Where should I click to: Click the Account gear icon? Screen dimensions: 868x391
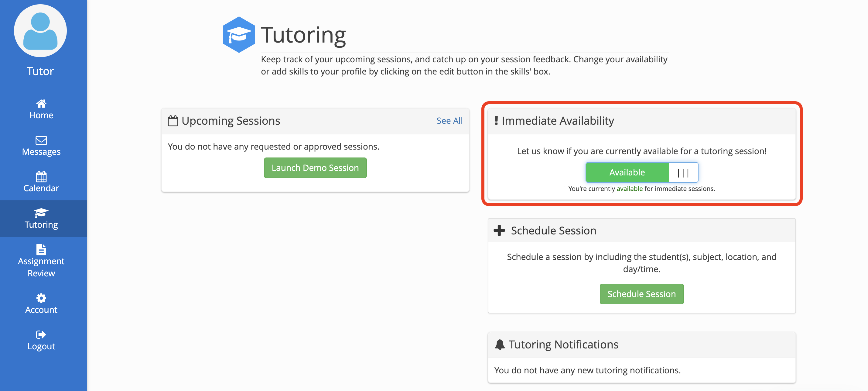tap(41, 298)
